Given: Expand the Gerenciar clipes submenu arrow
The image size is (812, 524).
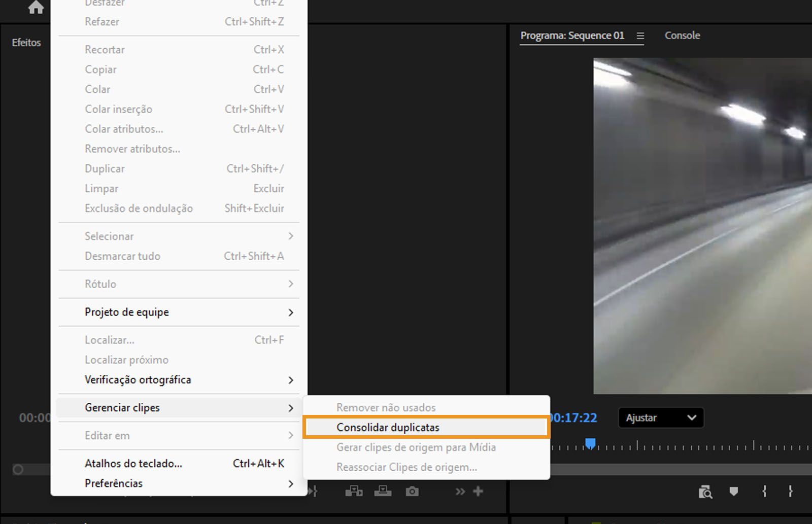Looking at the screenshot, I should coord(292,407).
